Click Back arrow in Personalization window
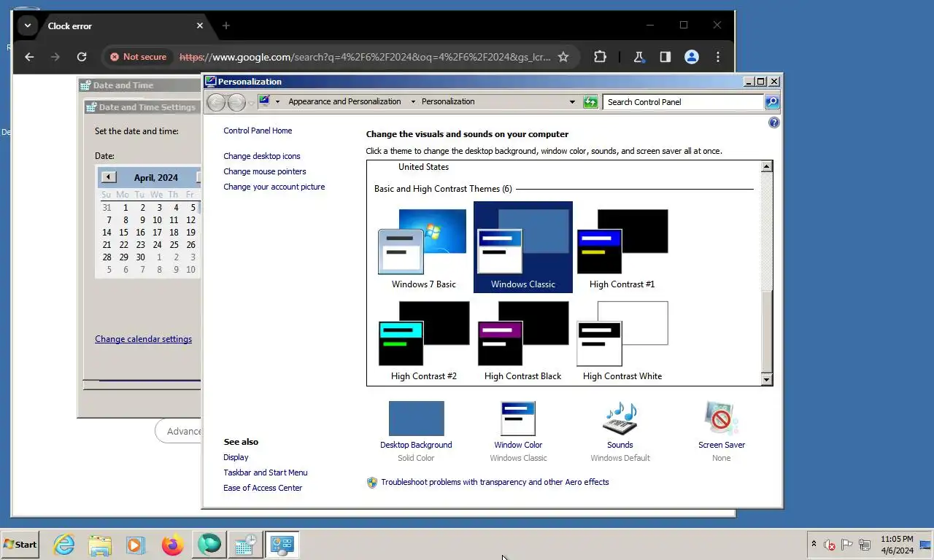This screenshot has width=934, height=560. click(216, 102)
